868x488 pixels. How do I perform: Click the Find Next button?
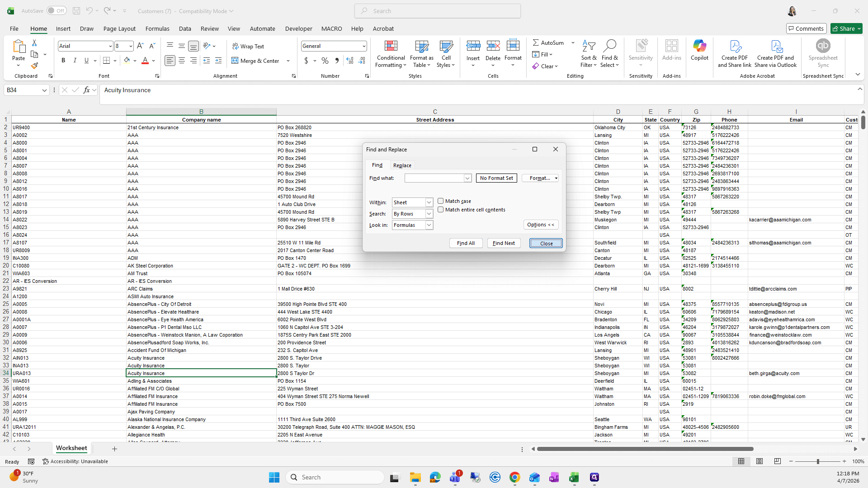tap(504, 243)
